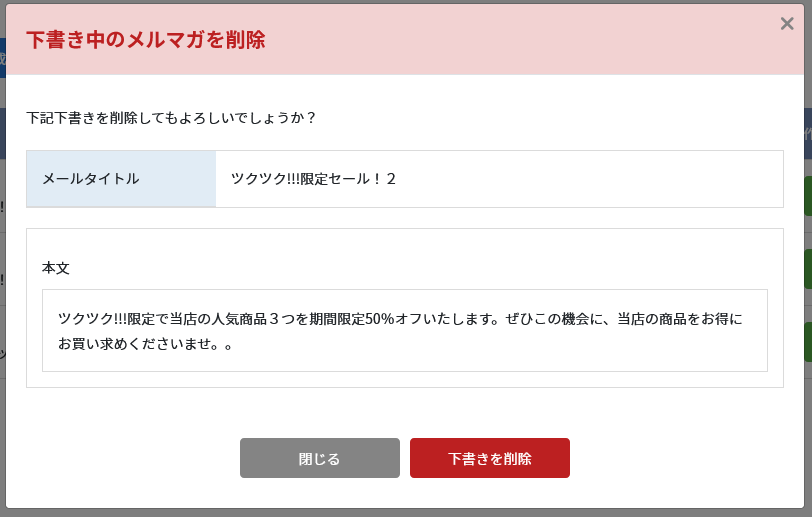Click the topmost green button behind dialog edge
The image size is (812, 517).
(808, 196)
